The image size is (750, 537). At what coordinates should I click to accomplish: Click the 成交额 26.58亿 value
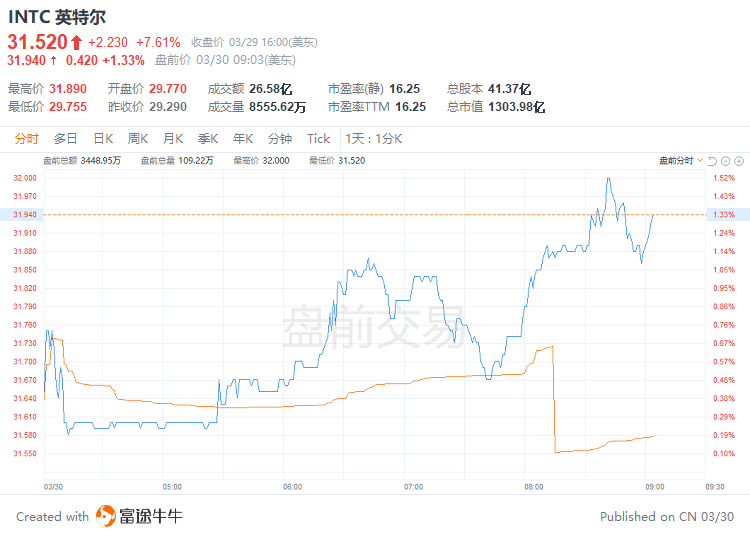(270, 89)
